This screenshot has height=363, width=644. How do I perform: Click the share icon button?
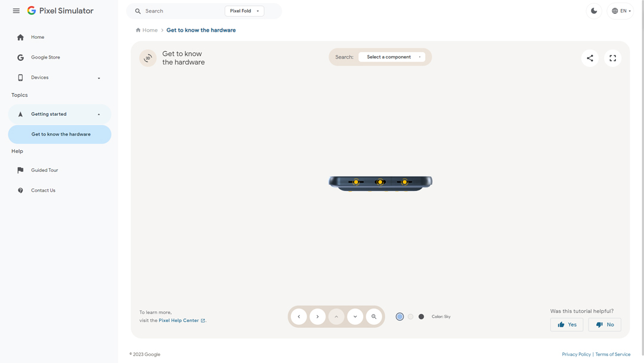pyautogui.click(x=590, y=58)
